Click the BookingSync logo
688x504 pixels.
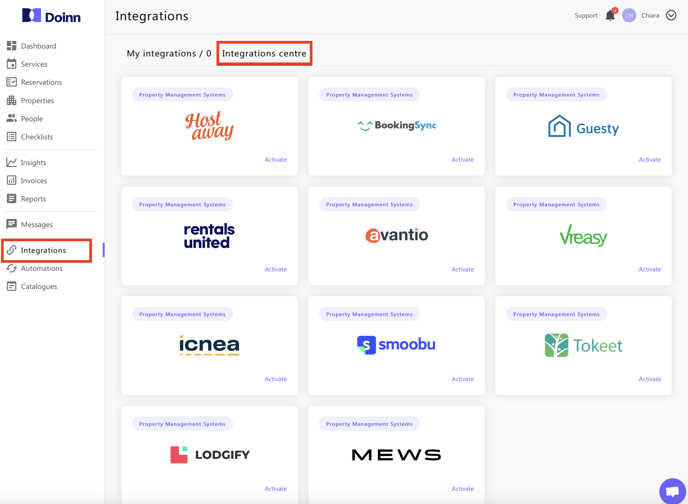tap(397, 125)
